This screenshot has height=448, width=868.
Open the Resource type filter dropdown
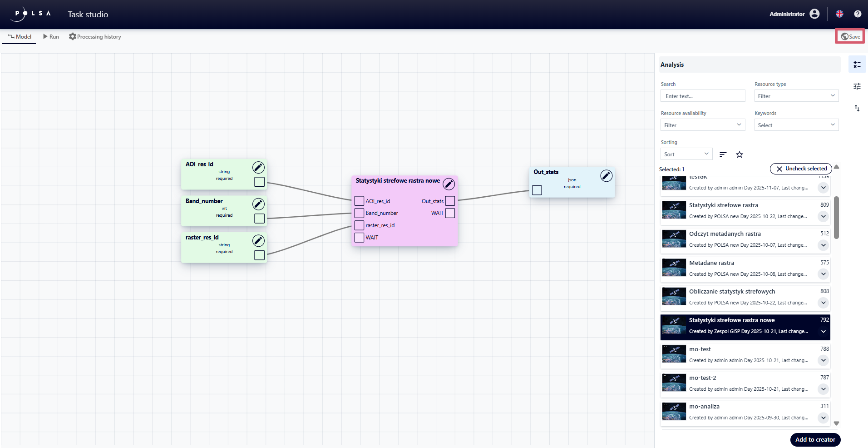(x=796, y=96)
